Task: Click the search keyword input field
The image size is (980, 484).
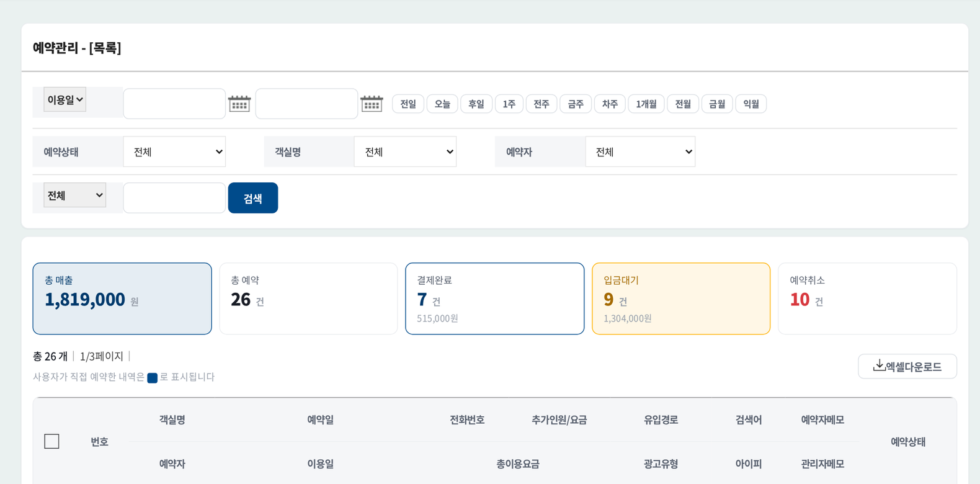Action: coord(174,198)
